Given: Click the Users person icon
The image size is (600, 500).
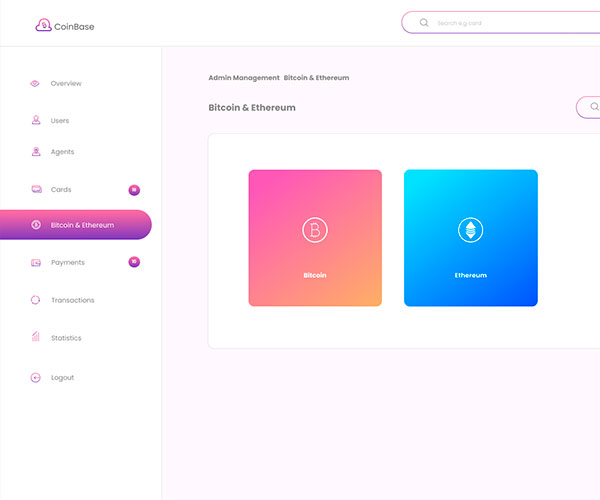Looking at the screenshot, I should click(36, 120).
